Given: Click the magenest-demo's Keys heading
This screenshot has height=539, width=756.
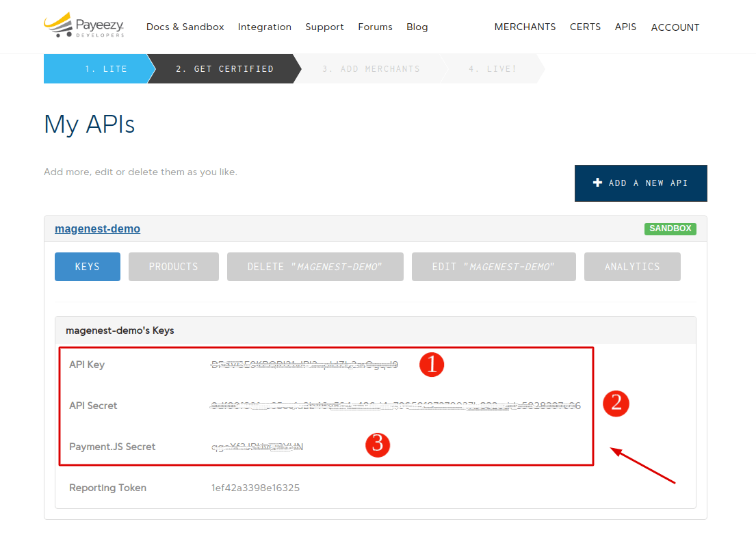Looking at the screenshot, I should pyautogui.click(x=120, y=331).
